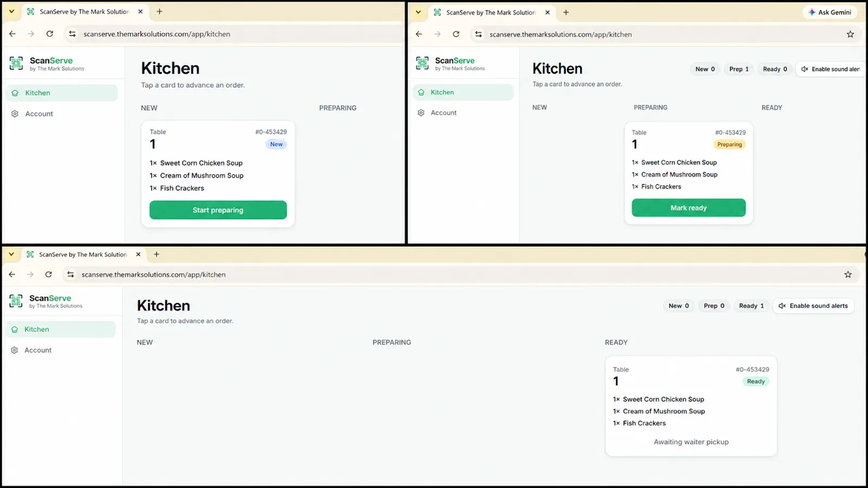Reload the page in top-right window
Screen dimensions: 868x488
pyautogui.click(x=456, y=34)
